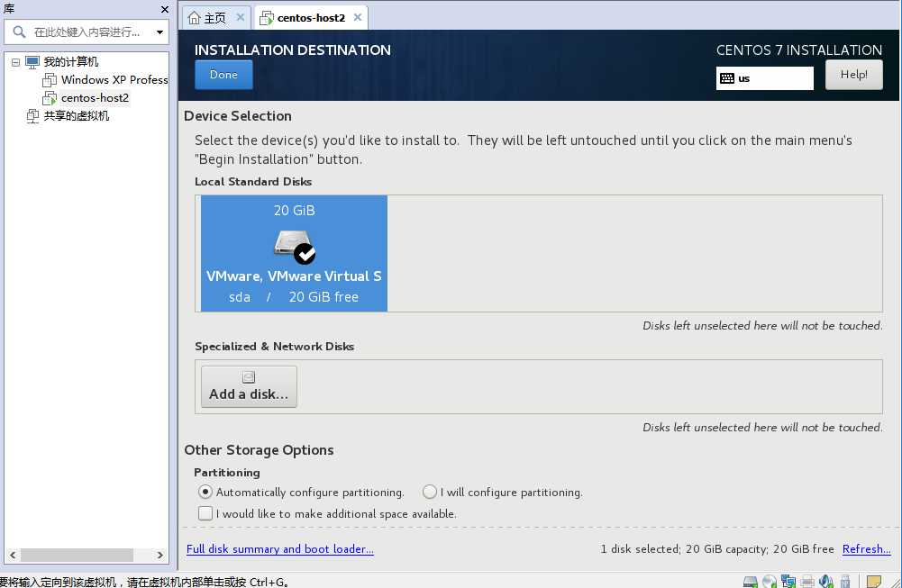Open the library search dropdown arrow
Screen dimensions: 902x588
point(159,32)
